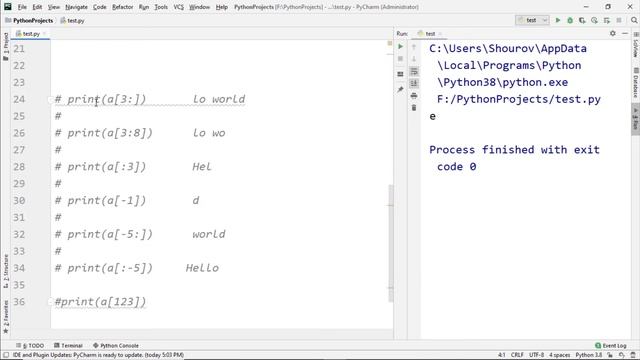Click the 4:1 cursor position indicator
The height and width of the screenshot is (360, 640).
coord(502,355)
